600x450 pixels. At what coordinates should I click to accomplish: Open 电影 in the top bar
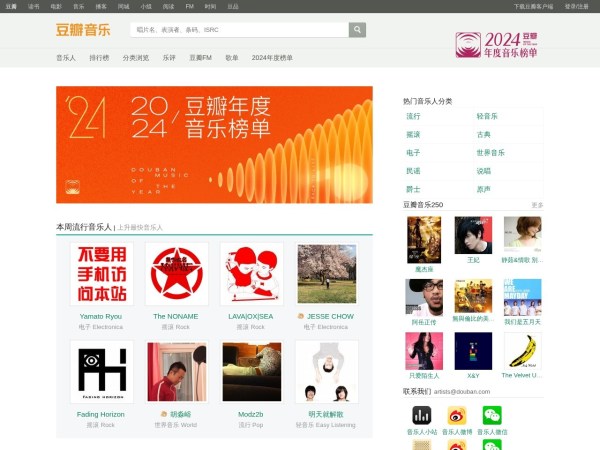click(x=56, y=7)
